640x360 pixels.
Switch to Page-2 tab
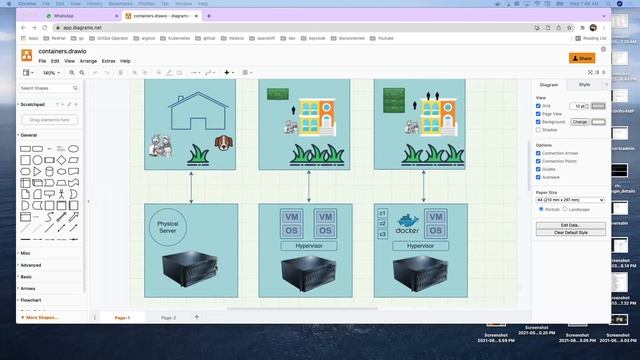[168, 318]
